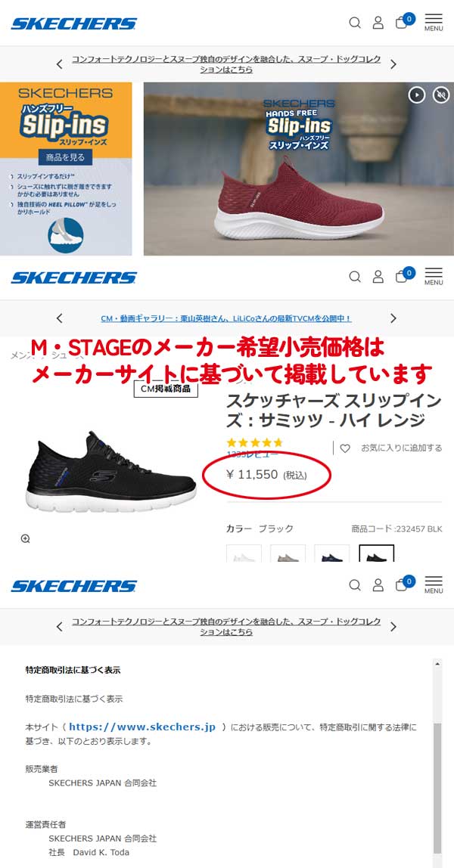Show previous announcement before CM・動画ギャラリー text
Screen dimensions: 454x868
[60, 318]
